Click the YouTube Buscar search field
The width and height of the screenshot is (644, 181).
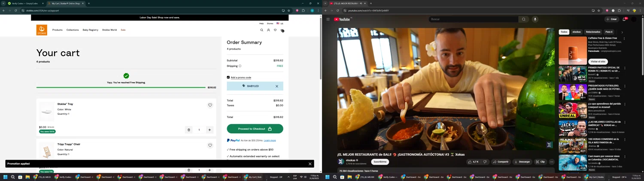[474, 19]
